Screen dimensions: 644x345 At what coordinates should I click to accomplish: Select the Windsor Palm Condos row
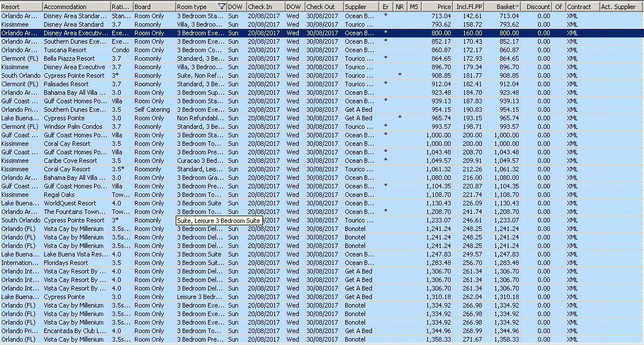[x=322, y=127]
